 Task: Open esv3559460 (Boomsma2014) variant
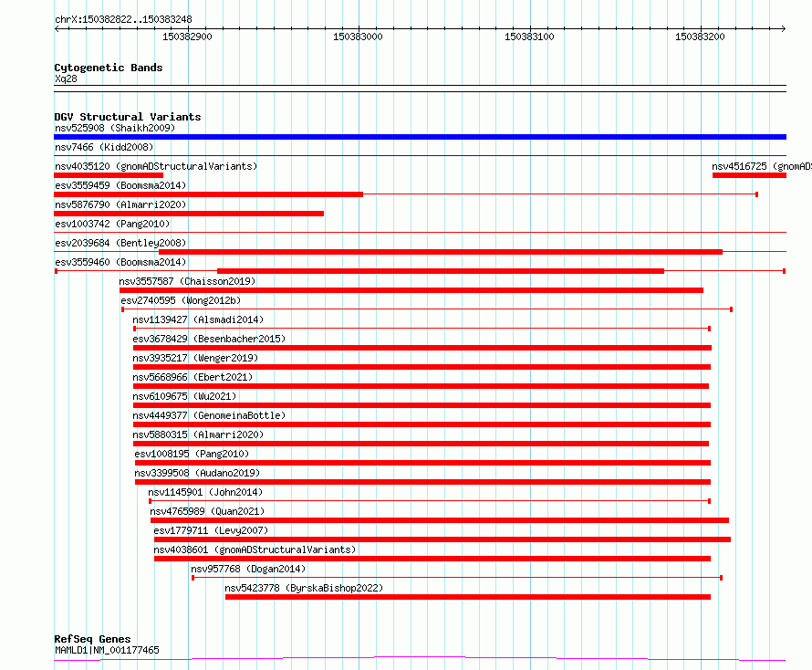tap(120, 262)
